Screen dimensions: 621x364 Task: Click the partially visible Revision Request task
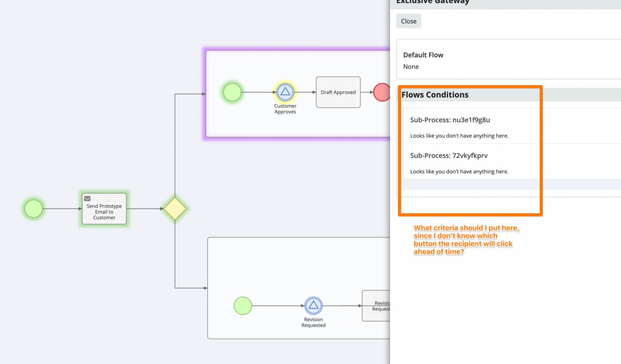[x=377, y=306]
